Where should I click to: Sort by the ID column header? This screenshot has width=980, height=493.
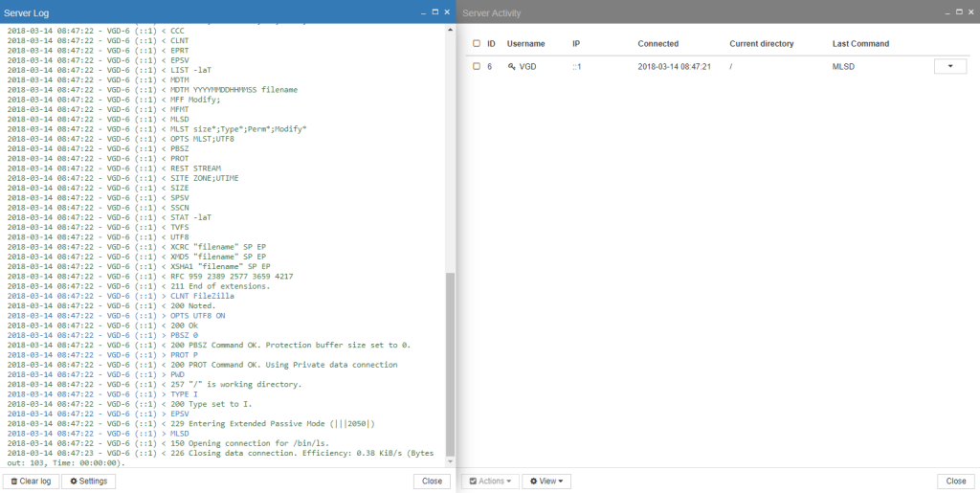491,44
